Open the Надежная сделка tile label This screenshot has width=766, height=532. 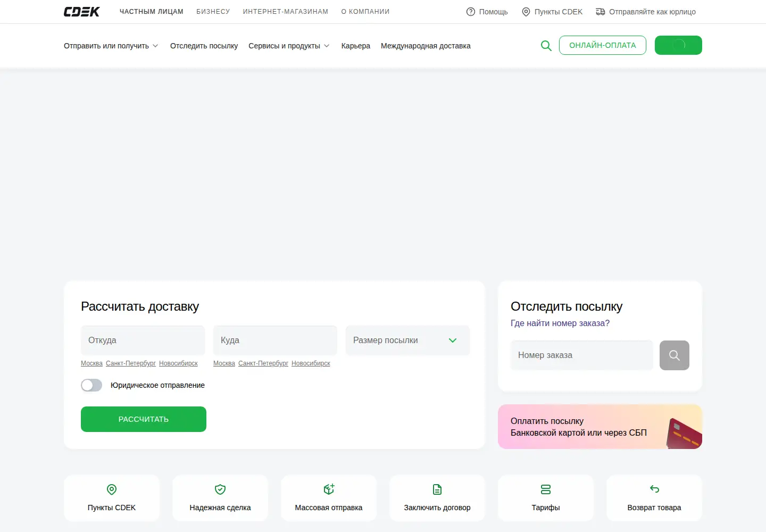click(x=220, y=508)
